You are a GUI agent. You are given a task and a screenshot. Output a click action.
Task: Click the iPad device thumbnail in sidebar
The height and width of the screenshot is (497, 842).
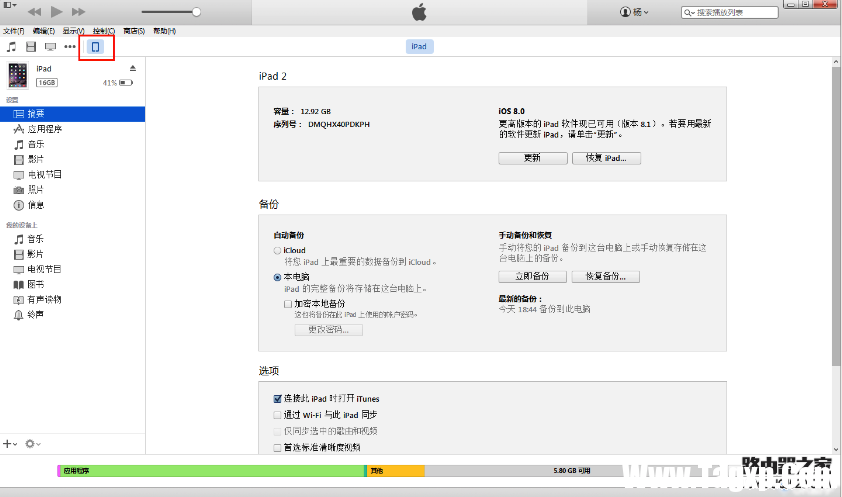pos(18,75)
